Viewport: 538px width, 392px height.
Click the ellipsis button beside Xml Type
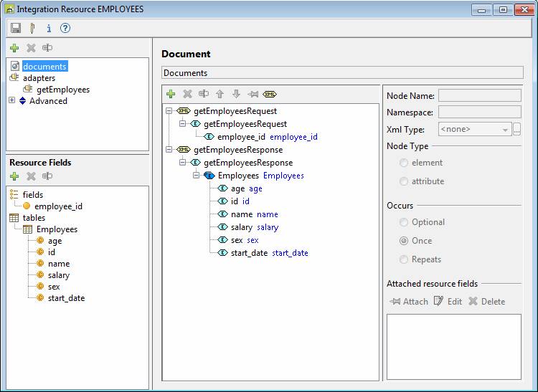coord(516,130)
